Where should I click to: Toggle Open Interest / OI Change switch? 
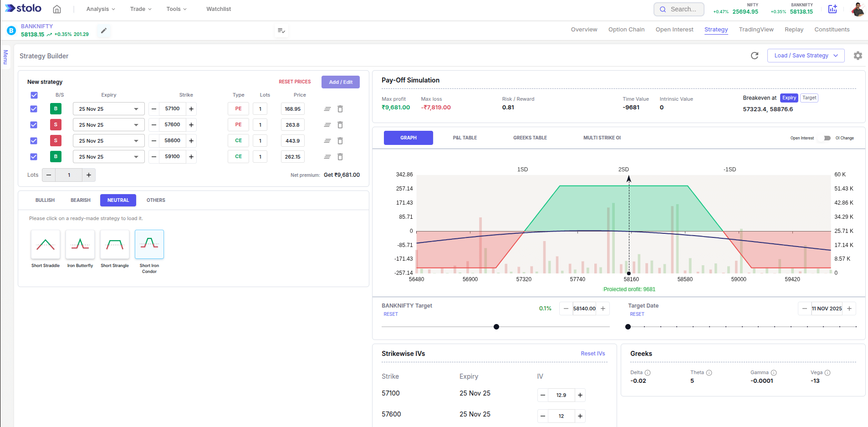coord(825,138)
